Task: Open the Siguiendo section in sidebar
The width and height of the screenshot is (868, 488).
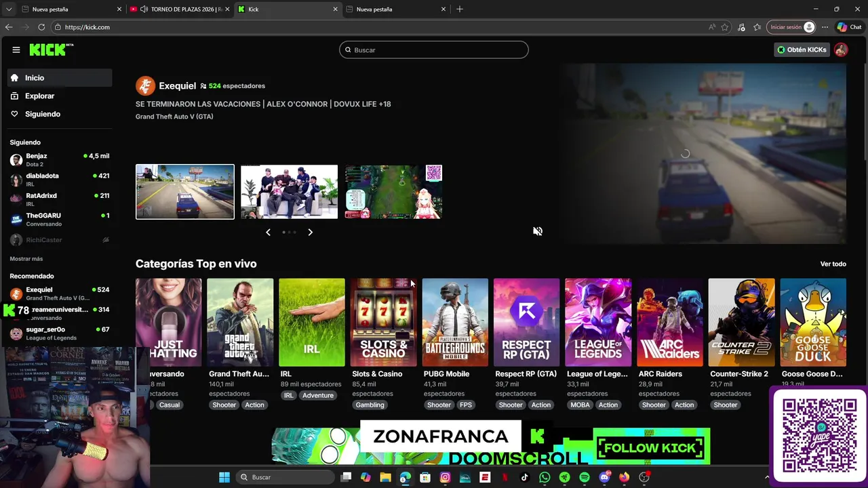Action: click(x=60, y=114)
